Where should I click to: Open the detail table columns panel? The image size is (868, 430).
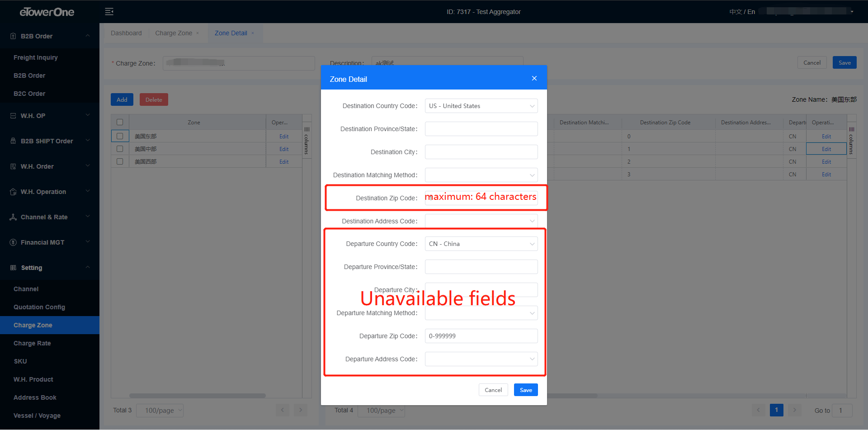coord(851,141)
